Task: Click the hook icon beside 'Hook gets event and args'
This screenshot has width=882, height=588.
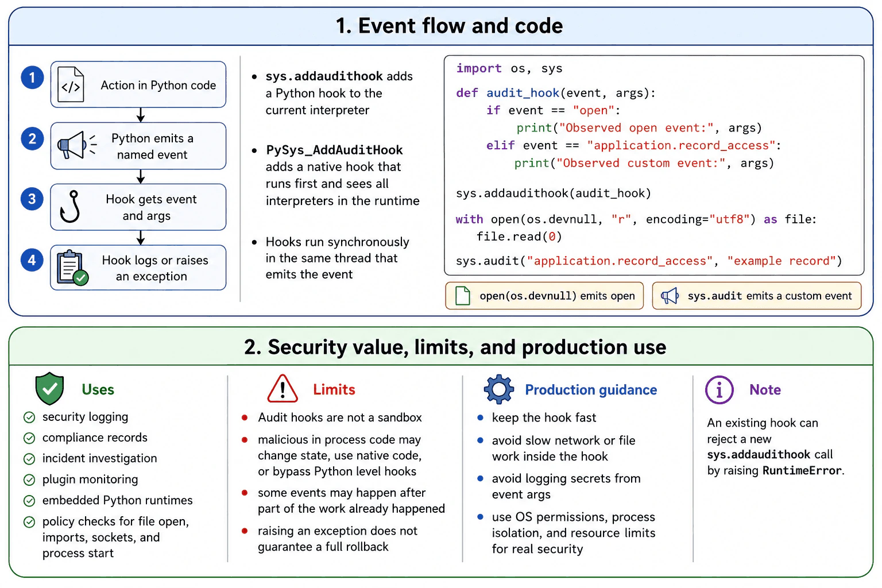Action: point(70,206)
